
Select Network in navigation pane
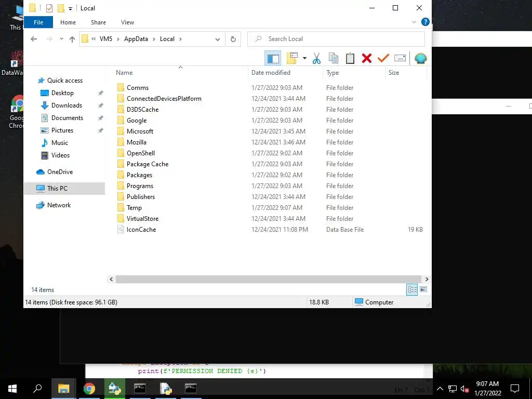tap(59, 205)
